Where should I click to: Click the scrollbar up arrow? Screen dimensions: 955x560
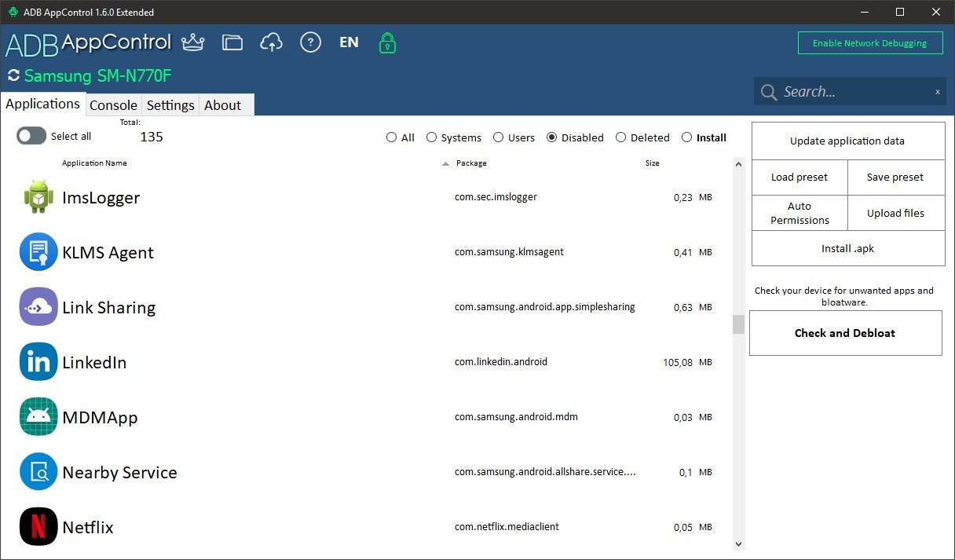coord(738,164)
